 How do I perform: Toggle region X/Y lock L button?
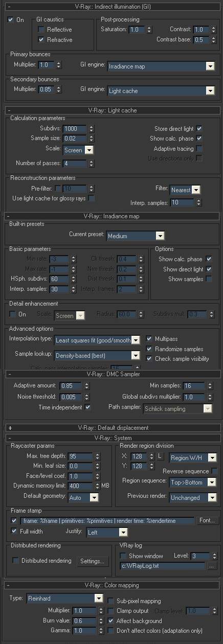160,456
